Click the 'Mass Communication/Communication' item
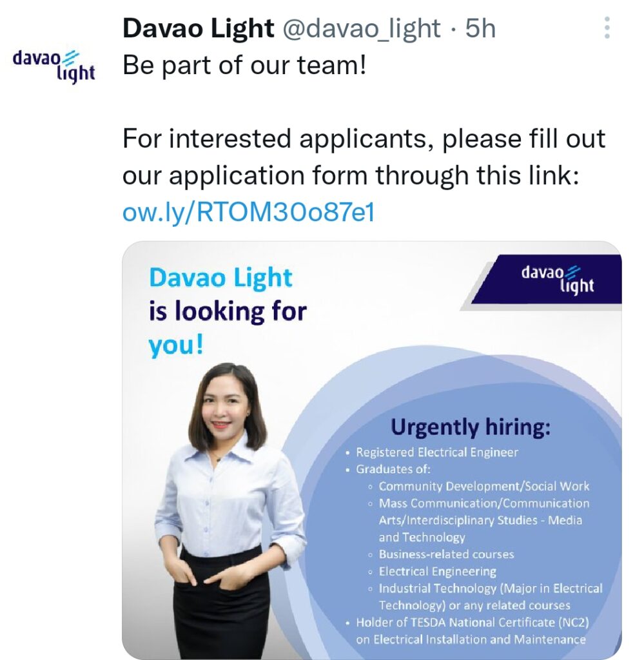Screen dimensions: 644x660 tap(484, 520)
